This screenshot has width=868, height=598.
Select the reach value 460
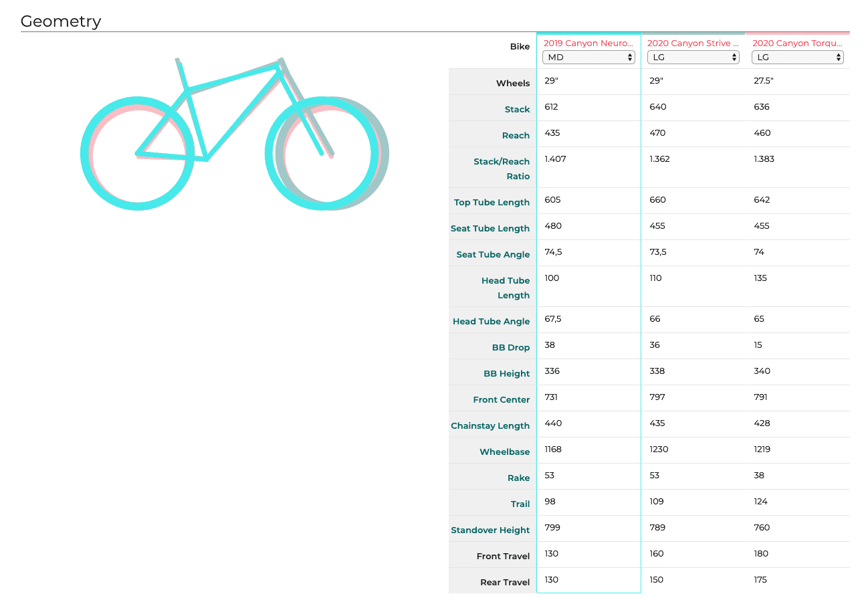[x=762, y=133]
